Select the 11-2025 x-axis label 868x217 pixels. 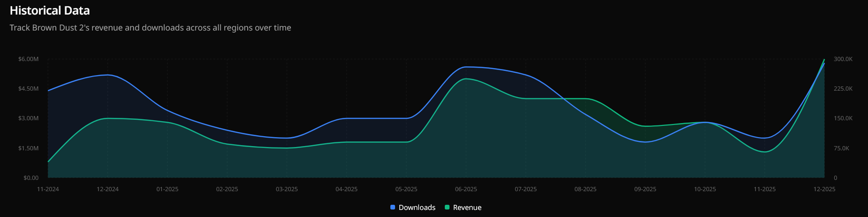pyautogui.click(x=764, y=189)
